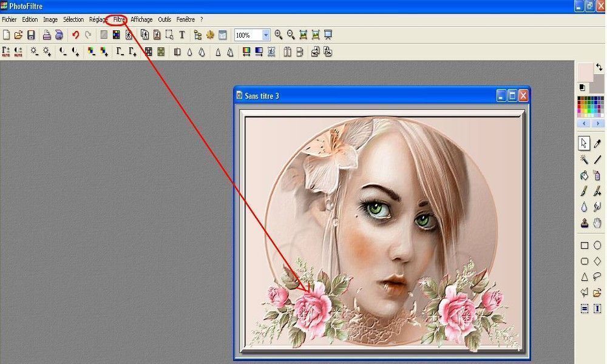Flip image with horizontal symmetry icon

(287, 52)
